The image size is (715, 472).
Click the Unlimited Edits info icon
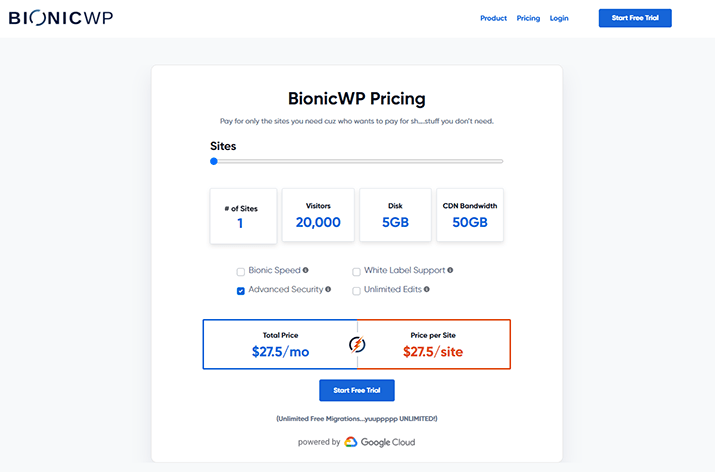click(427, 289)
